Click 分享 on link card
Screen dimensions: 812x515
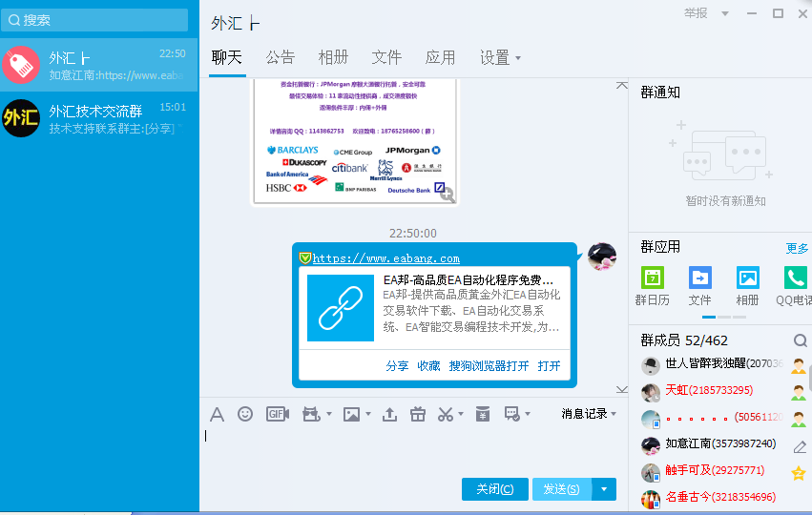(397, 366)
